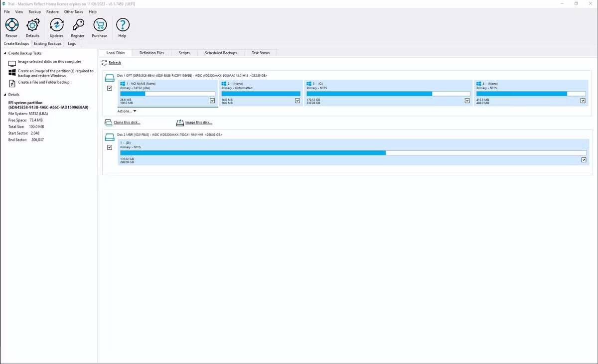This screenshot has height=364, width=598.
Task: Switch to the Scripts tab
Action: coord(184,53)
